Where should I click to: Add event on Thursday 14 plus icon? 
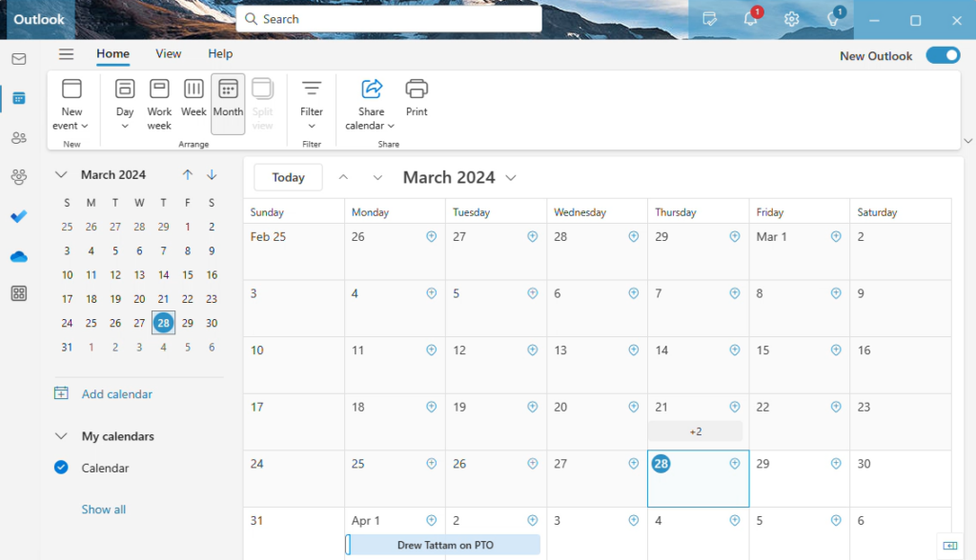point(735,350)
